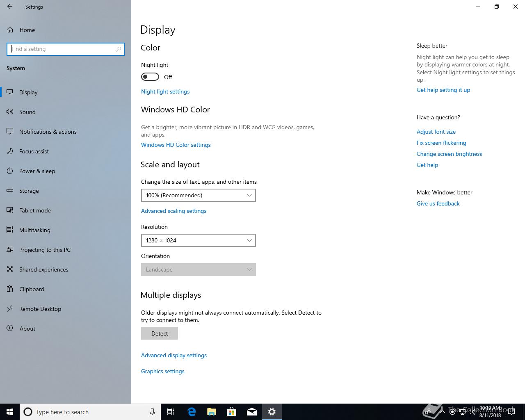Click the Landscape orientation dropdown
Screen dimensions: 525x420
pyautogui.click(x=199, y=269)
